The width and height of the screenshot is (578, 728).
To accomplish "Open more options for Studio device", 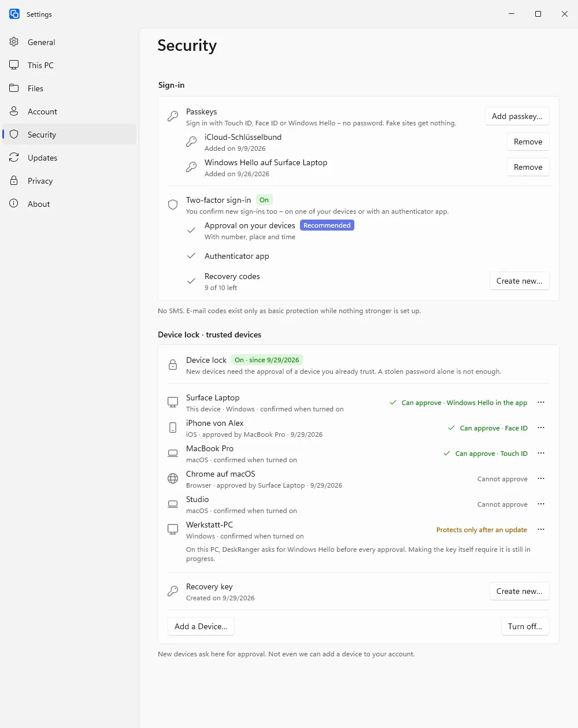I will [541, 504].
